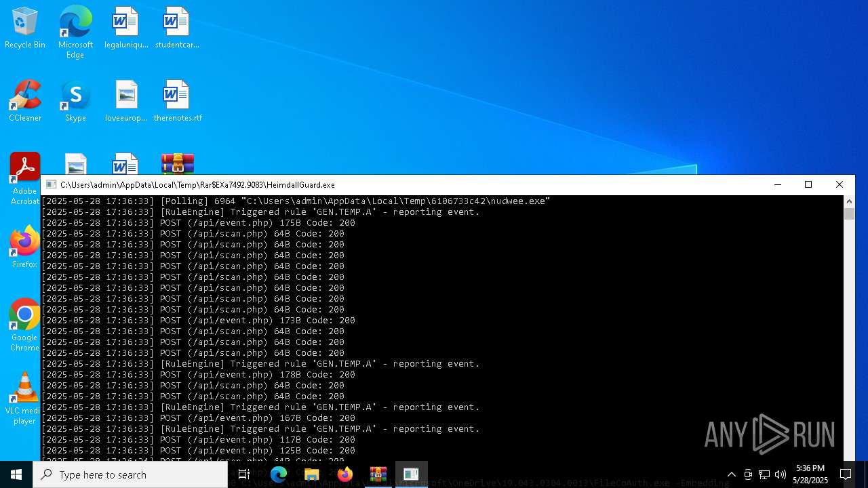Screen dimensions: 868x488
Task: Launch Firefox from desktop shortcut
Action: [x=25, y=247]
